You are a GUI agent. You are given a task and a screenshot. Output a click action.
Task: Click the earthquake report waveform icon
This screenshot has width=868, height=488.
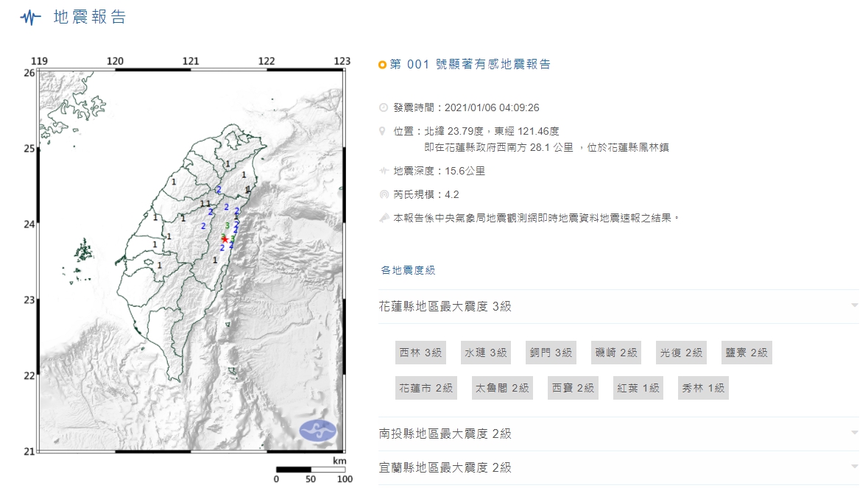click(x=30, y=18)
